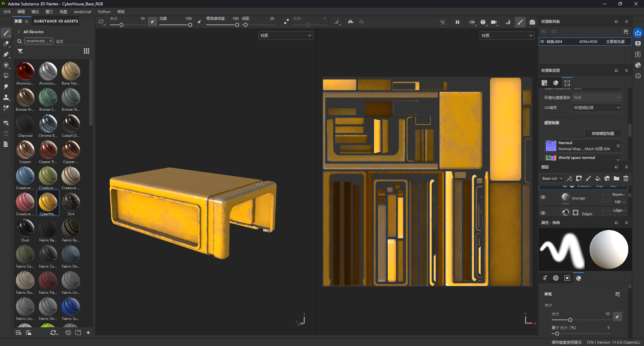Select the CyberHo... smart material thumbnail
The height and width of the screenshot is (346, 644).
pyautogui.click(x=48, y=204)
